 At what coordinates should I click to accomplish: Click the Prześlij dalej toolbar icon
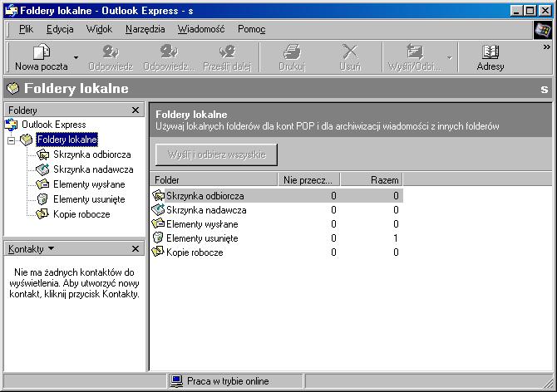(227, 51)
